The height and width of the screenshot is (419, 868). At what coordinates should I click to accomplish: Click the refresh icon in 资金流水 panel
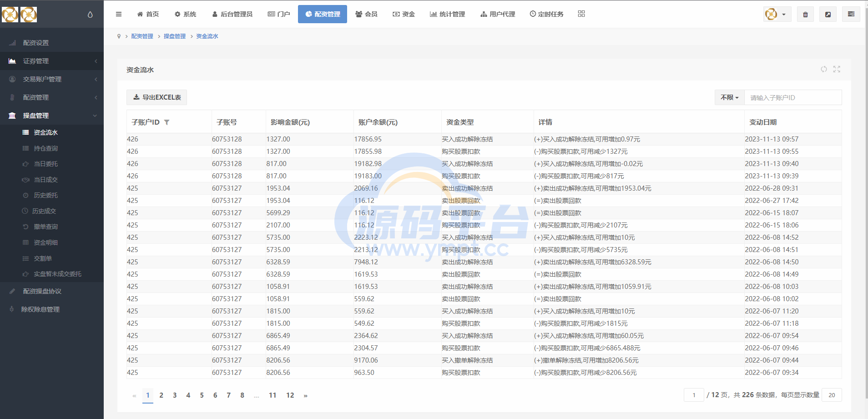(x=824, y=69)
